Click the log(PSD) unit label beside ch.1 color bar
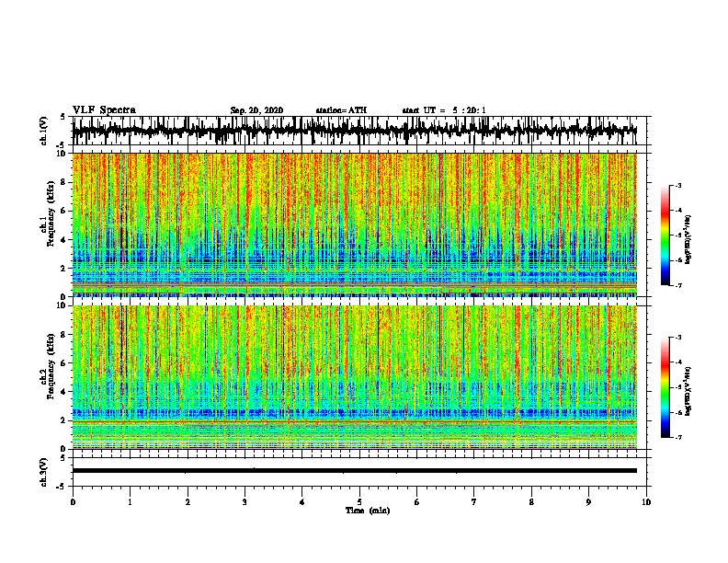The image size is (728, 563). pos(688,239)
